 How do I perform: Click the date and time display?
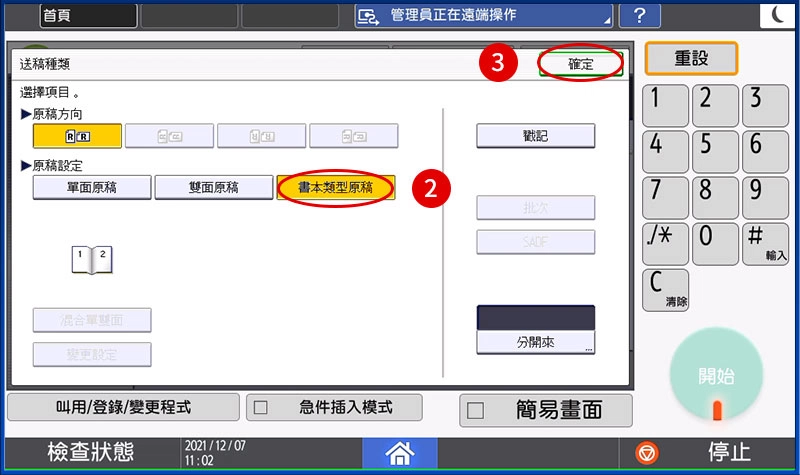coord(215,453)
